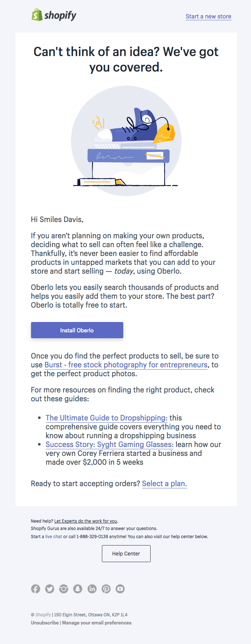251x644 pixels.
Task: Click the Pinterest icon
Action: pyautogui.click(x=106, y=589)
